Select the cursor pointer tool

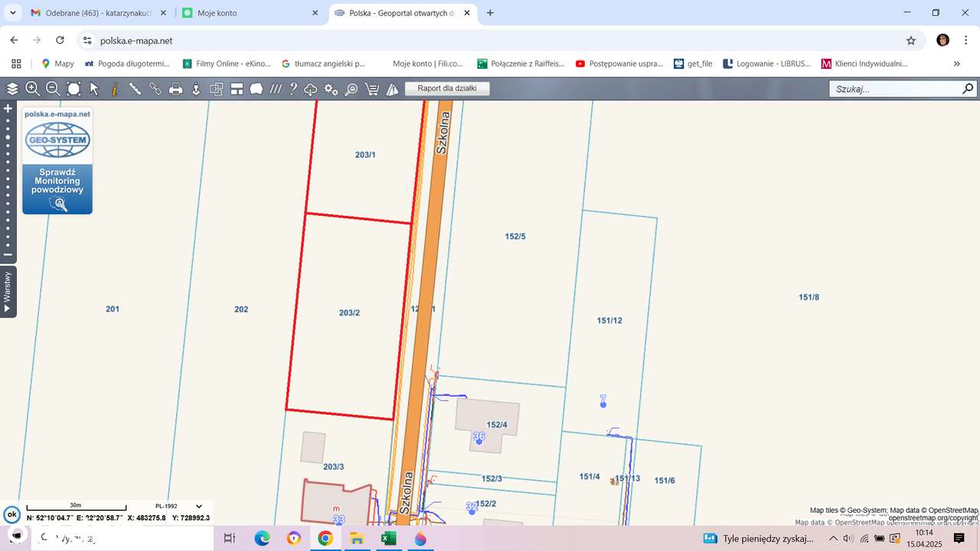(93, 88)
